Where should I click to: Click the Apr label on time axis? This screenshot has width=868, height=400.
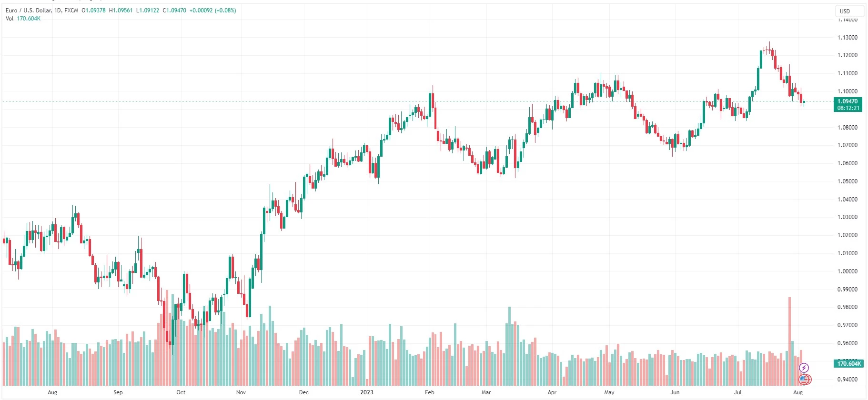tap(552, 392)
